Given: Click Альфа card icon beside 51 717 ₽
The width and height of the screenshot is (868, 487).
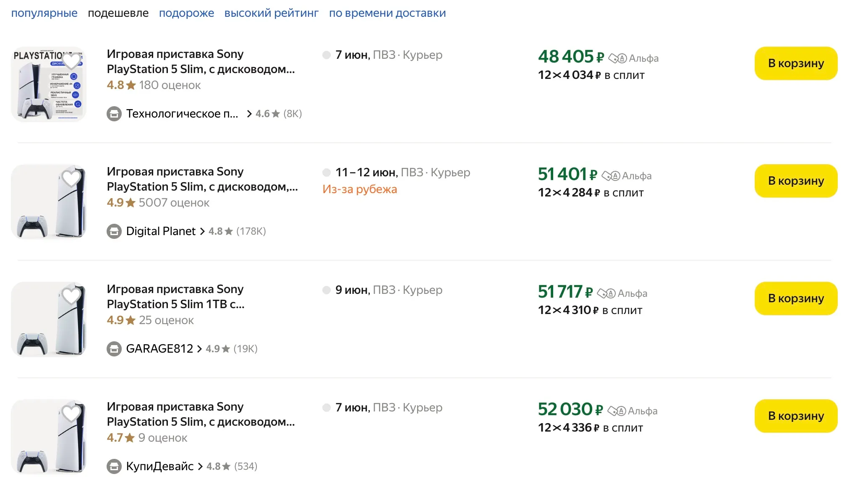Looking at the screenshot, I should (606, 293).
